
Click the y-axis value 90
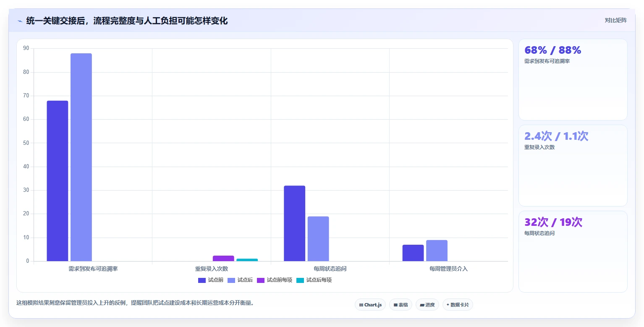pyautogui.click(x=26, y=48)
